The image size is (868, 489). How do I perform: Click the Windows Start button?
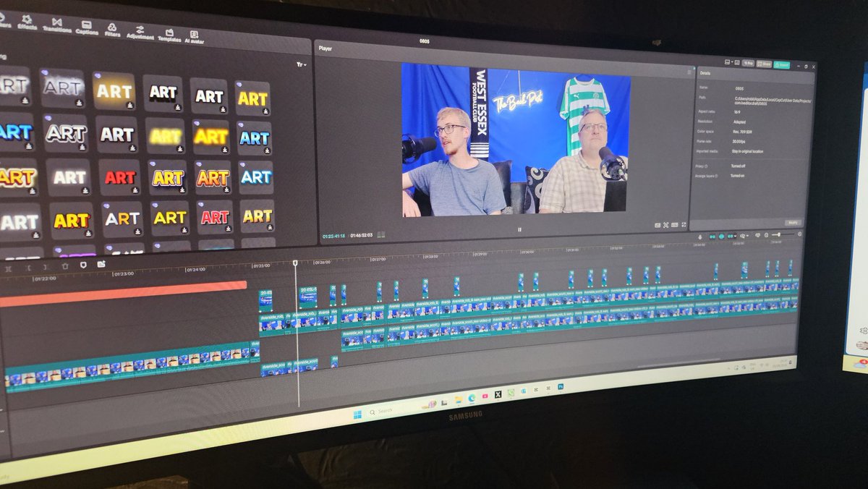point(357,414)
